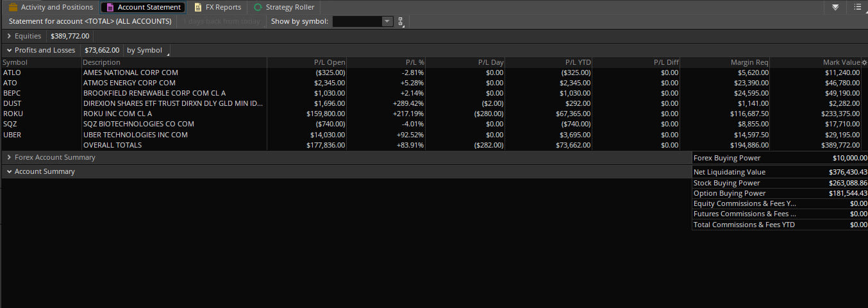Click the Show by symbol input field

(x=358, y=21)
